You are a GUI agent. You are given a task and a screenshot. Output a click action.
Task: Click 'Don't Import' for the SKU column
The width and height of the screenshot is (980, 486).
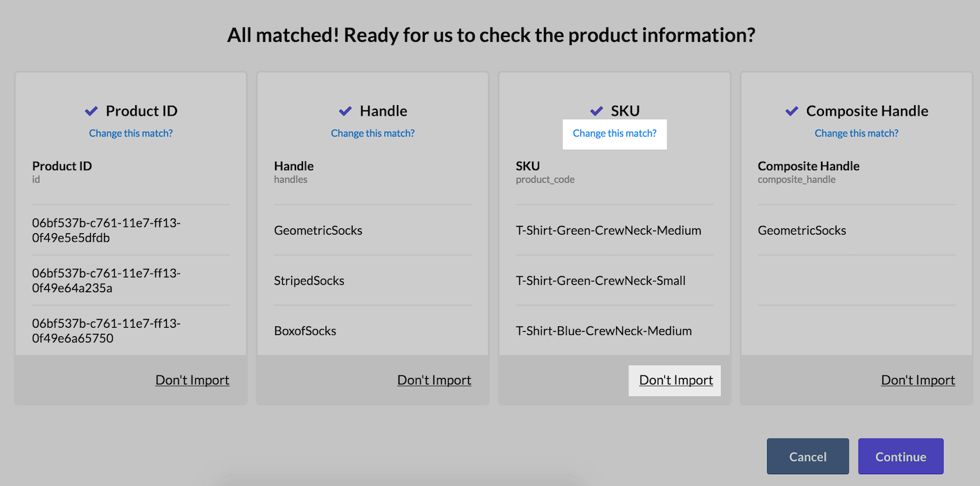[674, 380]
